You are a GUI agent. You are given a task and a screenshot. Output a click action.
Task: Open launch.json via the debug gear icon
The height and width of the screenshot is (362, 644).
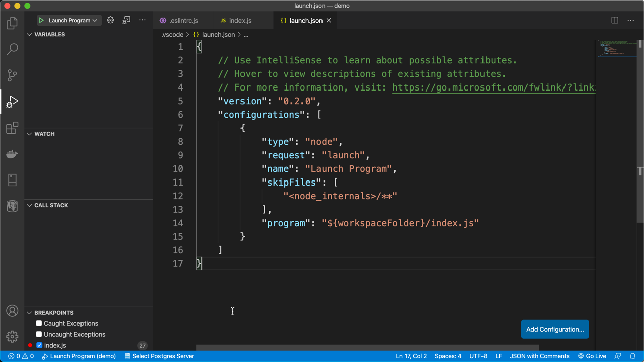110,20
